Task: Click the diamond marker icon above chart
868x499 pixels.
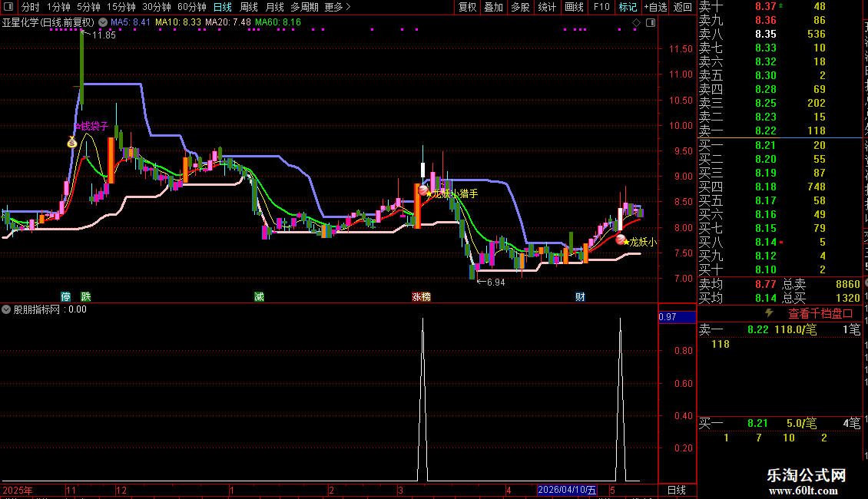Action: (x=636, y=23)
